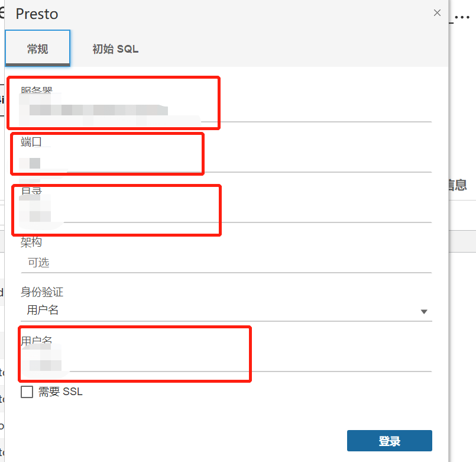Sign in by pressing the blue 登录 button

pyautogui.click(x=389, y=440)
